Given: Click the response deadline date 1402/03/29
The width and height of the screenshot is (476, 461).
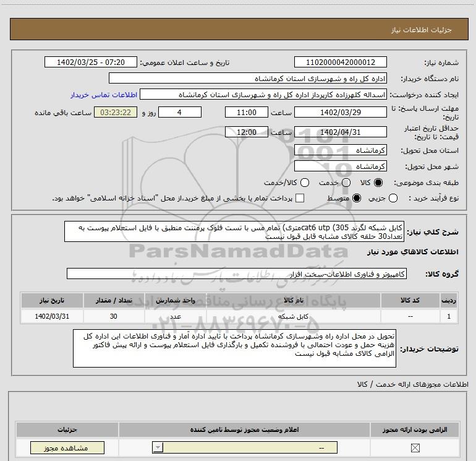Looking at the screenshot, I should tap(340, 113).
